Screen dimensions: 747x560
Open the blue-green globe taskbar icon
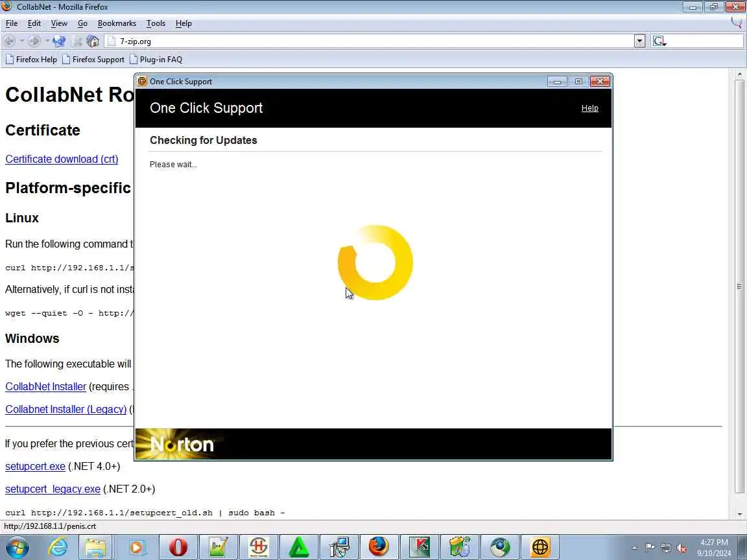click(x=500, y=547)
